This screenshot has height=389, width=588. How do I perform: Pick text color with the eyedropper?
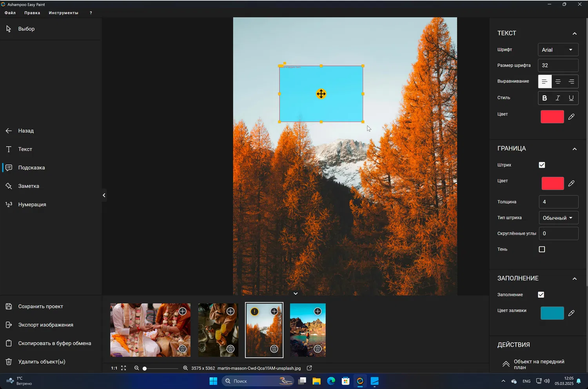tap(572, 116)
